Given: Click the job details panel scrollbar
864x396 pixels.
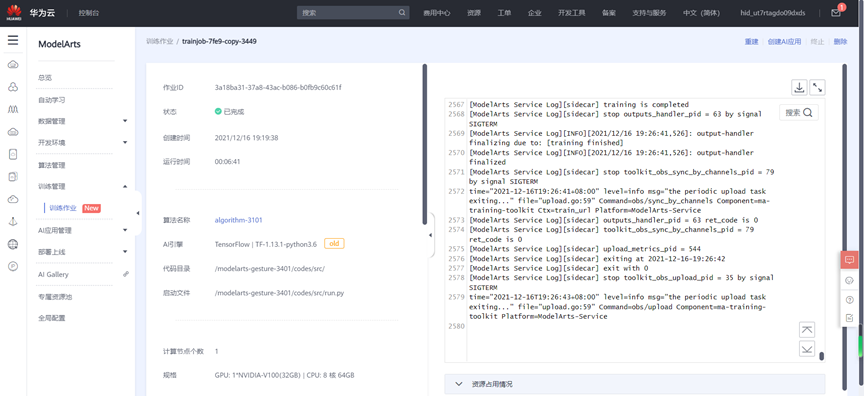Looking at the screenshot, I should tap(424, 144).
